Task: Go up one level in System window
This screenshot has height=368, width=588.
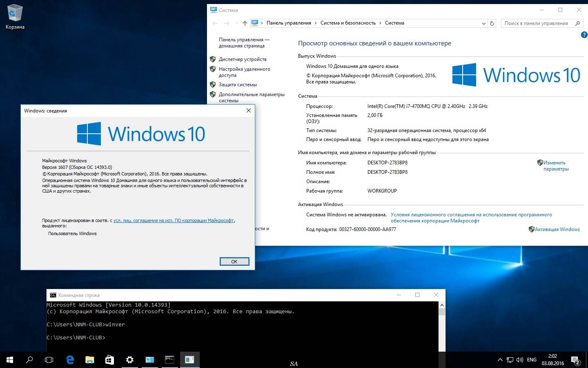Action: pos(245,23)
